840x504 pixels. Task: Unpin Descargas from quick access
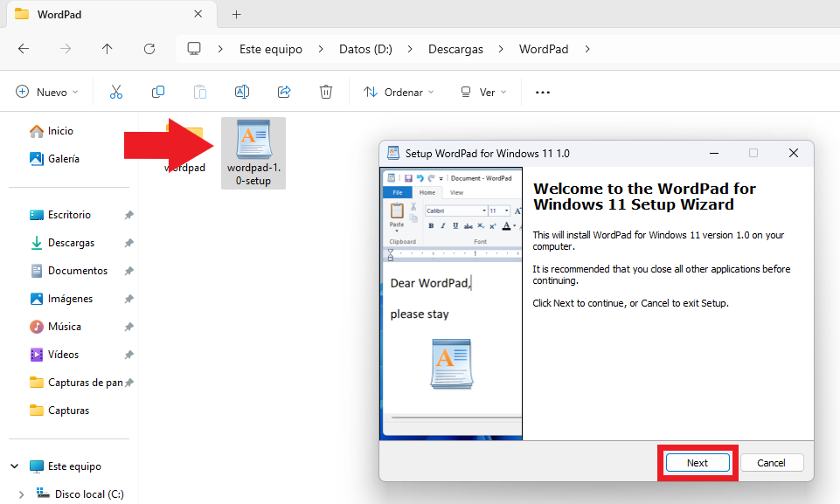[129, 243]
